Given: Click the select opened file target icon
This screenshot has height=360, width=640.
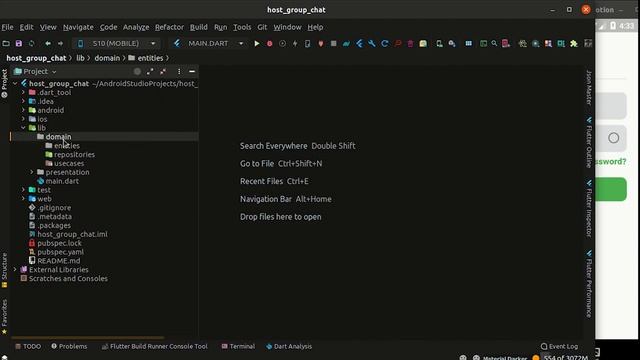Looking at the screenshot, I should click(x=137, y=71).
